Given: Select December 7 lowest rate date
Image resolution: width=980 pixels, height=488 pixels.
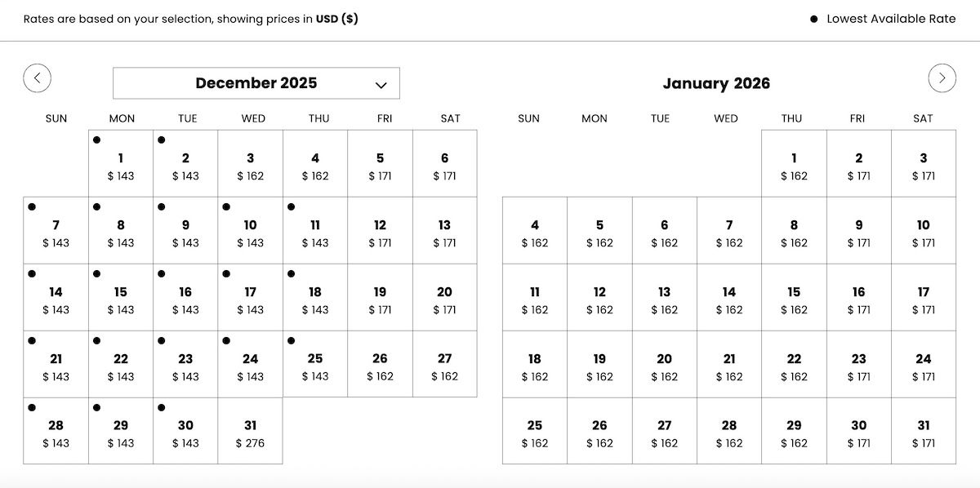Looking at the screenshot, I should [x=56, y=231].
